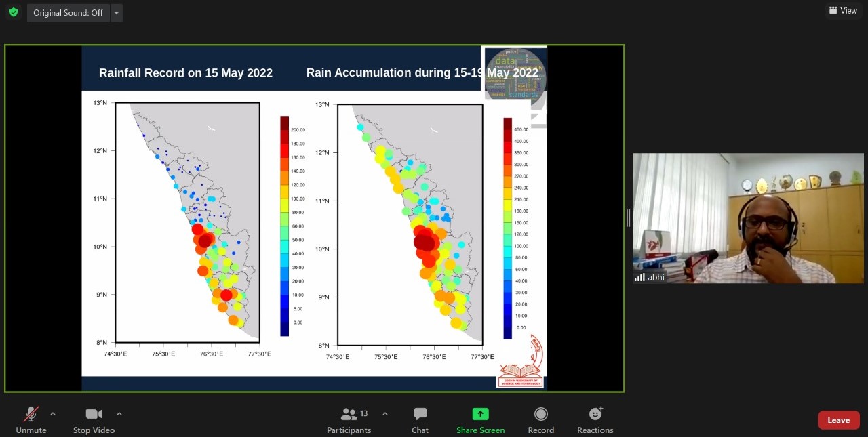Toggle the Original Sound: Off button
The height and width of the screenshot is (437, 868).
click(68, 13)
